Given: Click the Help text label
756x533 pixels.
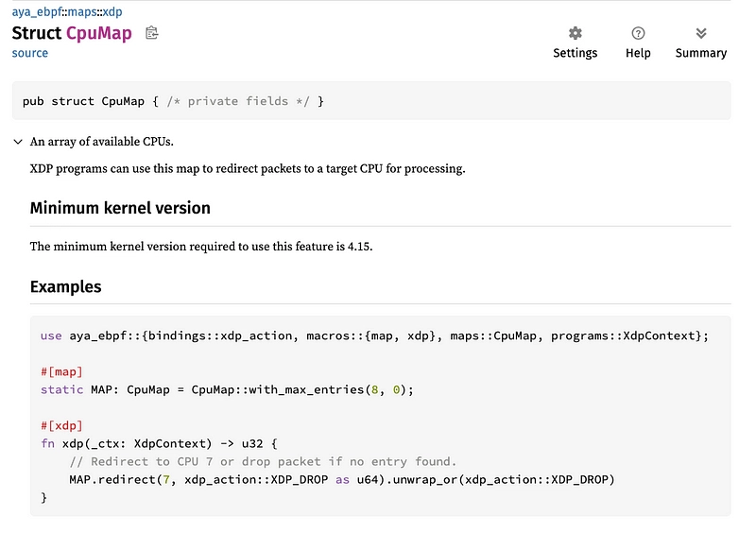Looking at the screenshot, I should [x=638, y=53].
